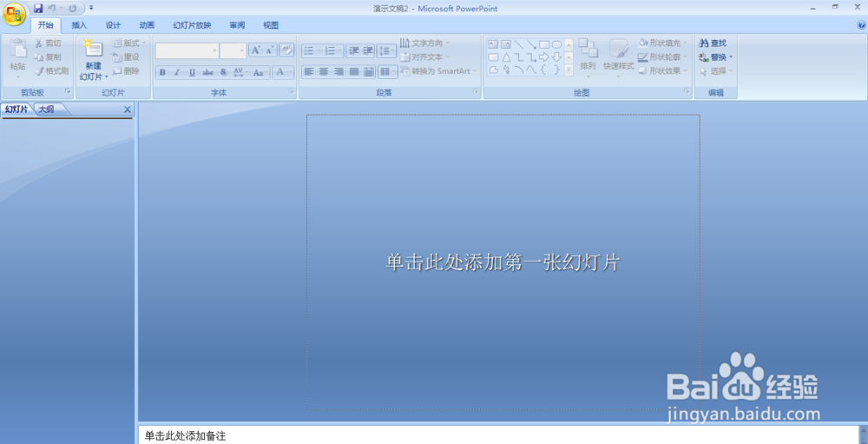Open the character spacing AV dropdown
Viewport: 868px width, 444px height.
(x=240, y=72)
